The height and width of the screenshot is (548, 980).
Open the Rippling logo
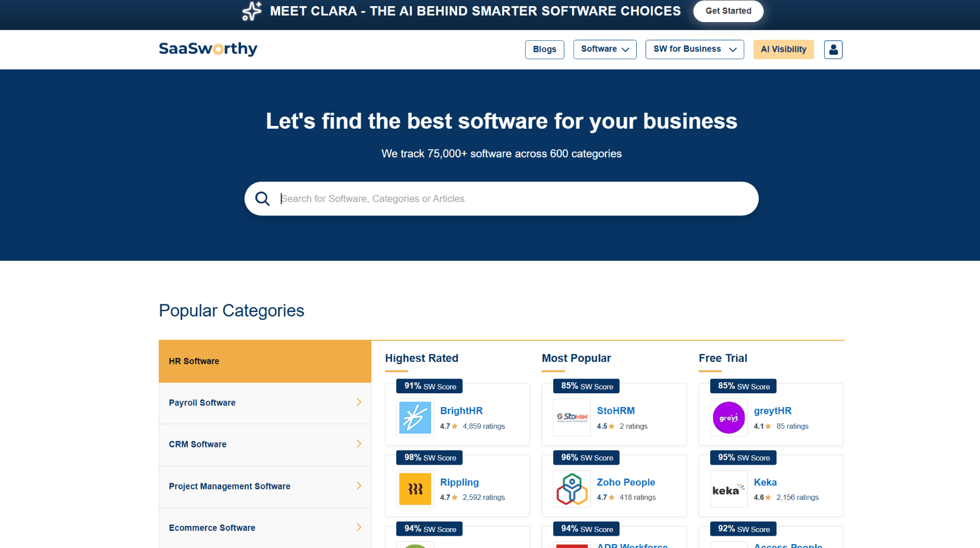415,489
